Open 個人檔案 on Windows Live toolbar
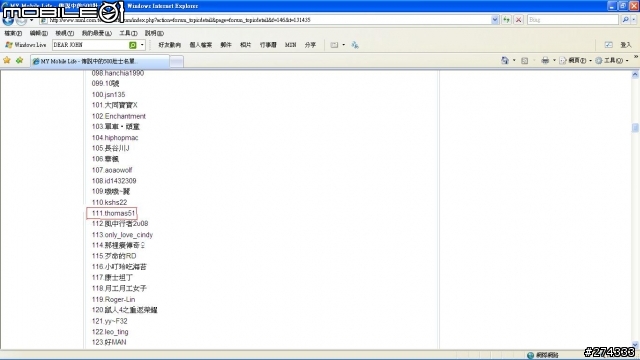 pos(200,45)
